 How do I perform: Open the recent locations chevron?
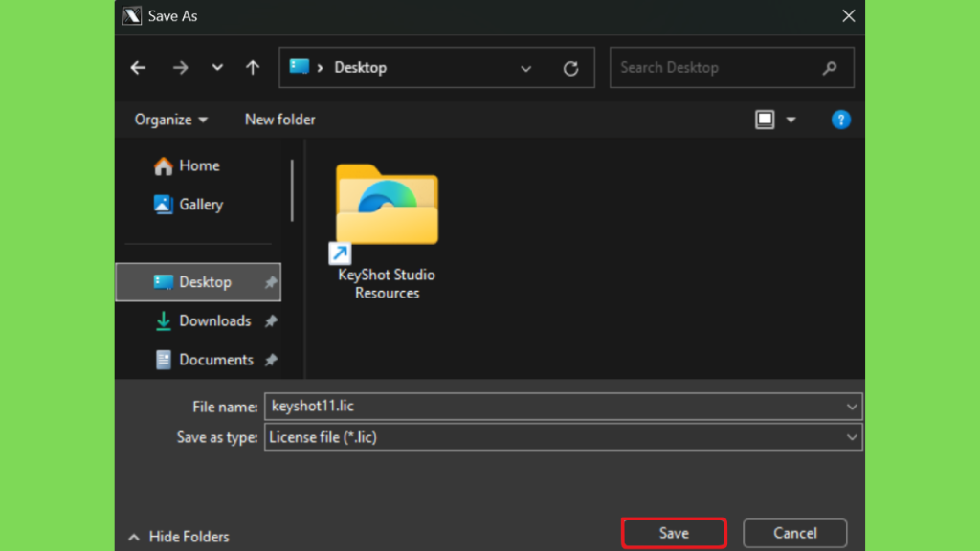coord(217,68)
